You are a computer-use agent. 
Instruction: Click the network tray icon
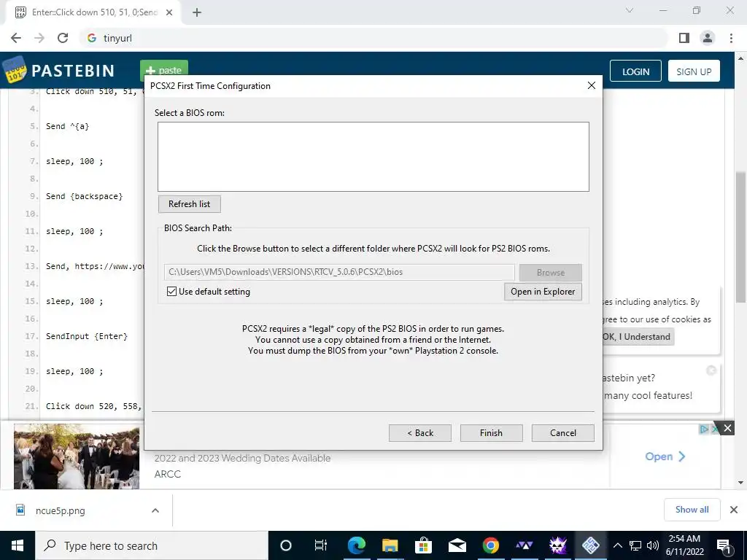pos(635,545)
